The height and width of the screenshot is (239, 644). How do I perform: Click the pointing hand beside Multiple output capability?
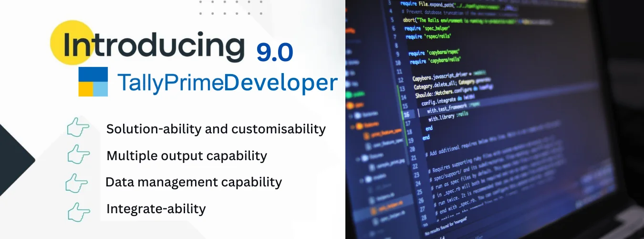[x=78, y=155]
